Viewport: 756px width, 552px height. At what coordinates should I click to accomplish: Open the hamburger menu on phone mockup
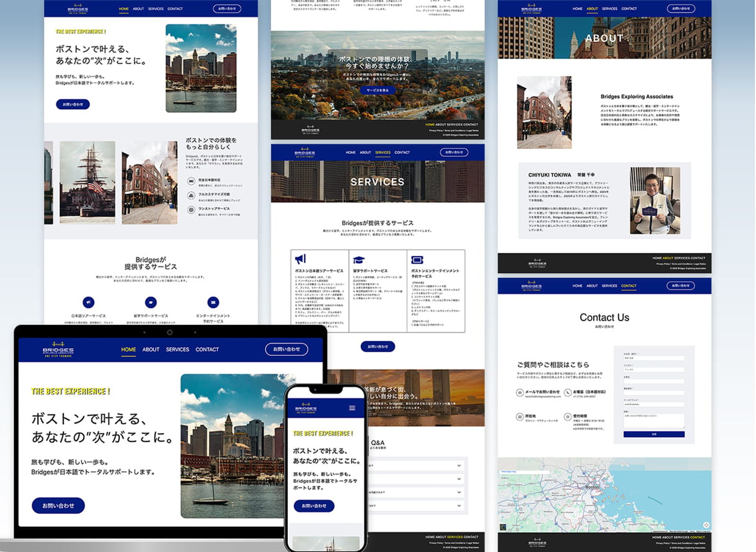[x=352, y=408]
